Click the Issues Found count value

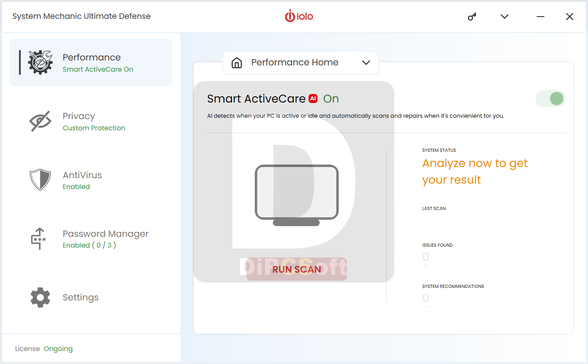coord(426,257)
